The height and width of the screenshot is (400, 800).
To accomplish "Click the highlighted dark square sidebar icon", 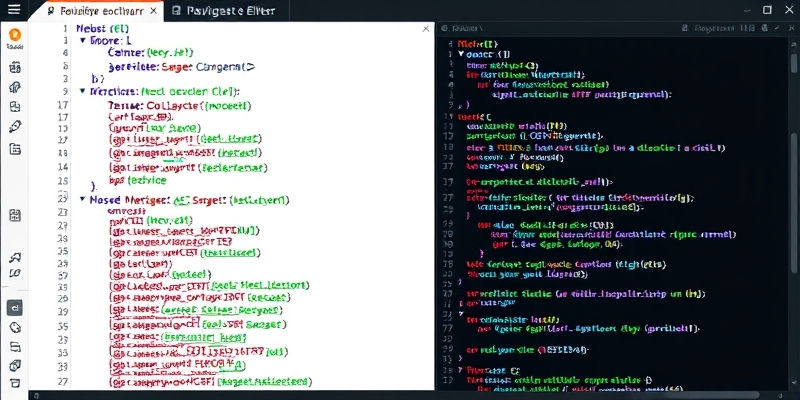I will [15, 307].
